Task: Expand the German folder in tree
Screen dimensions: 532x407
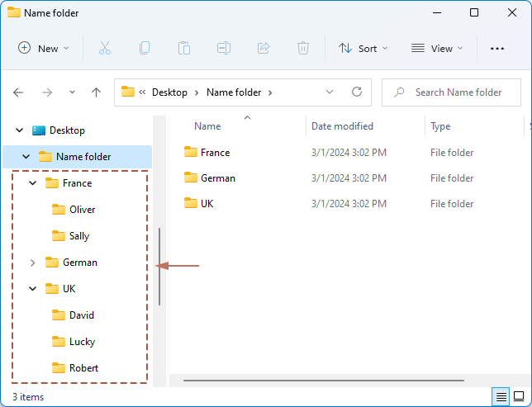Action: pyautogui.click(x=33, y=263)
